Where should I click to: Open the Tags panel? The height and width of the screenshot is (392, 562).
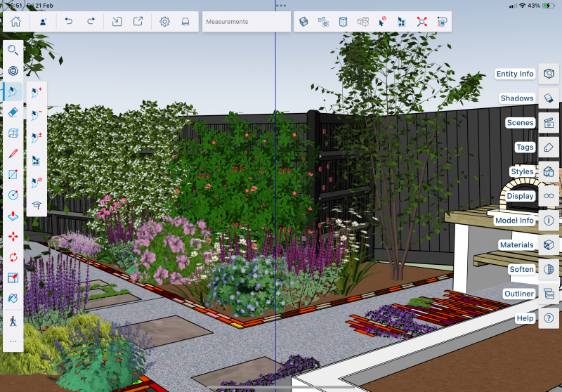coord(549,148)
